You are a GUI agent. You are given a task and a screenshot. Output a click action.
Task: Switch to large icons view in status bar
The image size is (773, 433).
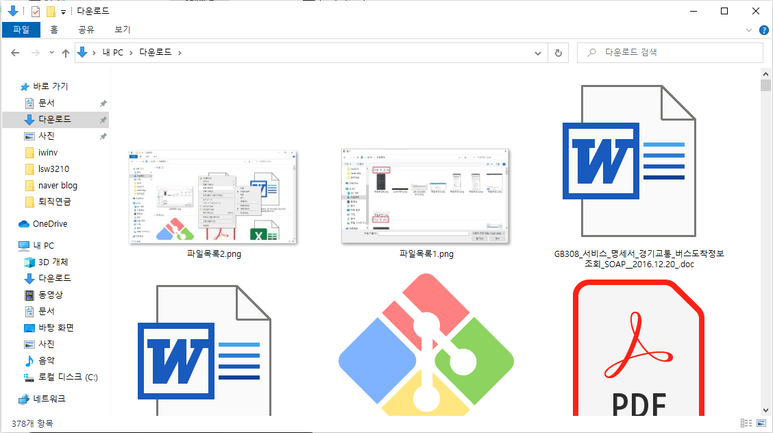click(x=762, y=423)
